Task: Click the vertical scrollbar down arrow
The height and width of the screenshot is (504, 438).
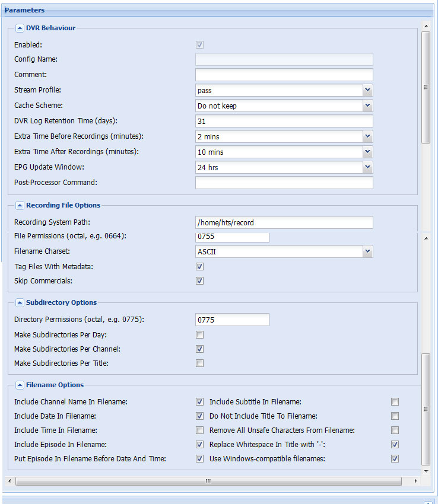Action: point(426,471)
